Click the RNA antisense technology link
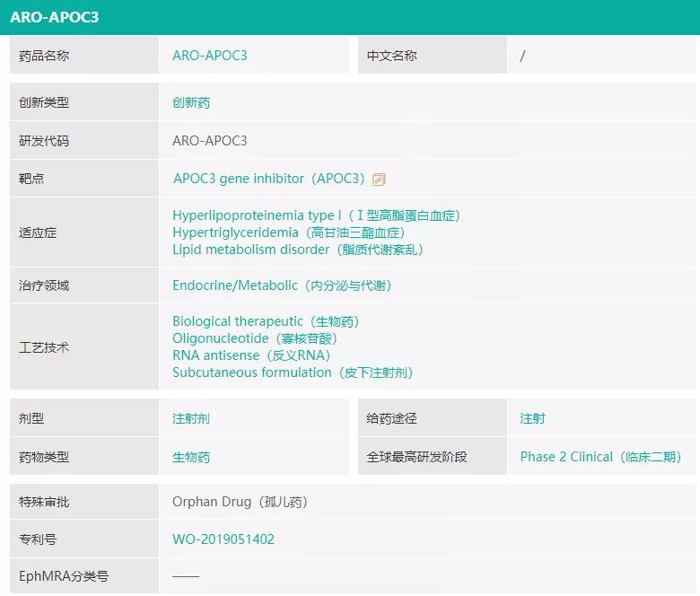Image resolution: width=700 pixels, height=596 pixels. tap(251, 355)
